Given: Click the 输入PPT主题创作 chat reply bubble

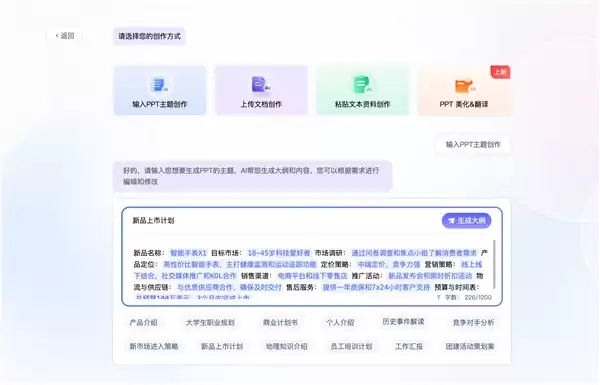Looking at the screenshot, I should pyautogui.click(x=473, y=144).
